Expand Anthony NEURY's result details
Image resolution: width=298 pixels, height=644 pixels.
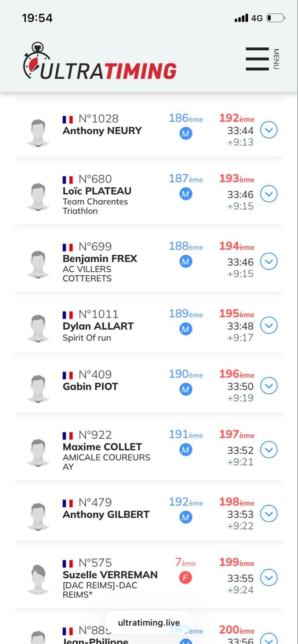(269, 130)
